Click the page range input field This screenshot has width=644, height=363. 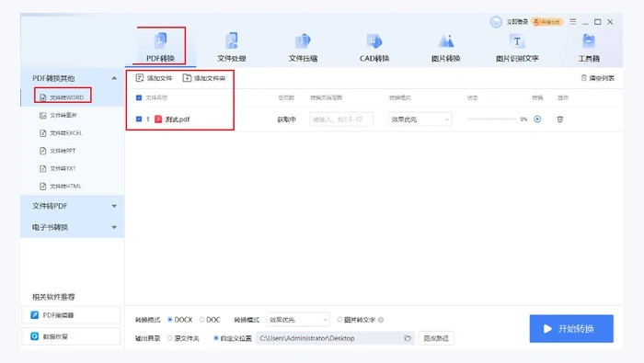tap(341, 119)
